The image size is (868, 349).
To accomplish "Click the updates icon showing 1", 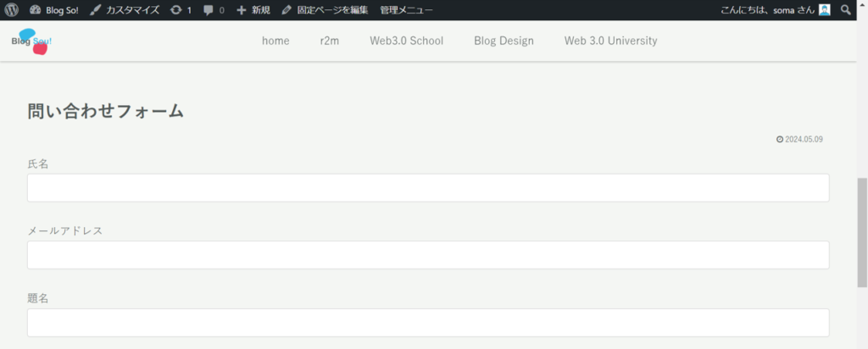I will point(181,10).
